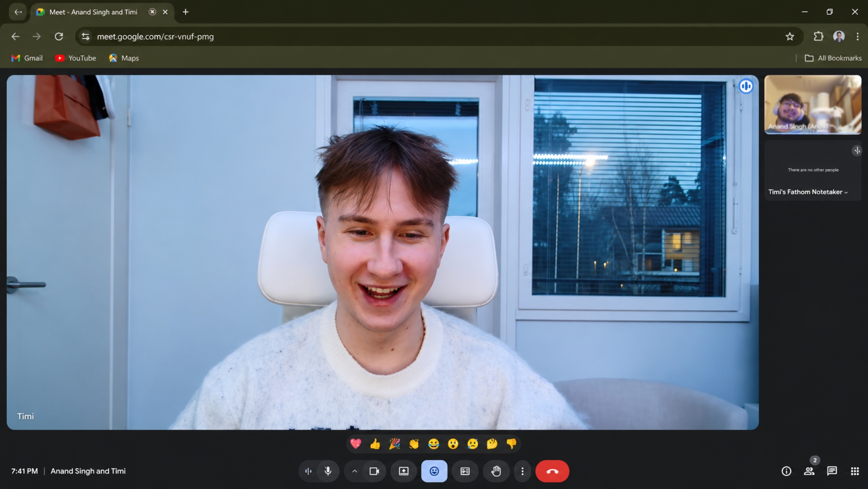Turn on captions
Image resolution: width=868 pixels, height=489 pixels.
465,471
